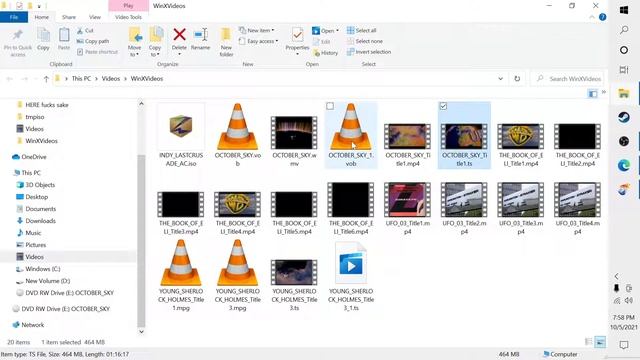Select THE_BOOK_OF_ELI_Title1.mp4 thumbnail
Viewport: 640px width, 360px height.
click(x=521, y=135)
